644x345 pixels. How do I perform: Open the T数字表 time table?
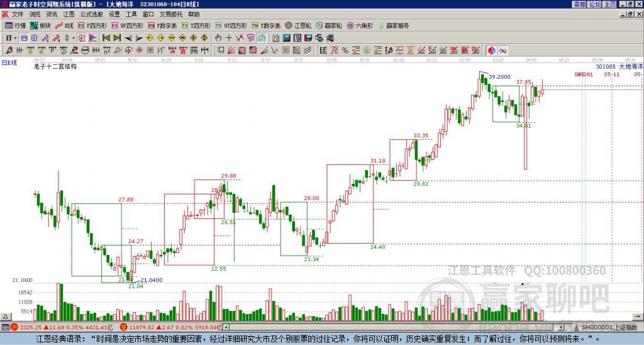click(x=266, y=25)
